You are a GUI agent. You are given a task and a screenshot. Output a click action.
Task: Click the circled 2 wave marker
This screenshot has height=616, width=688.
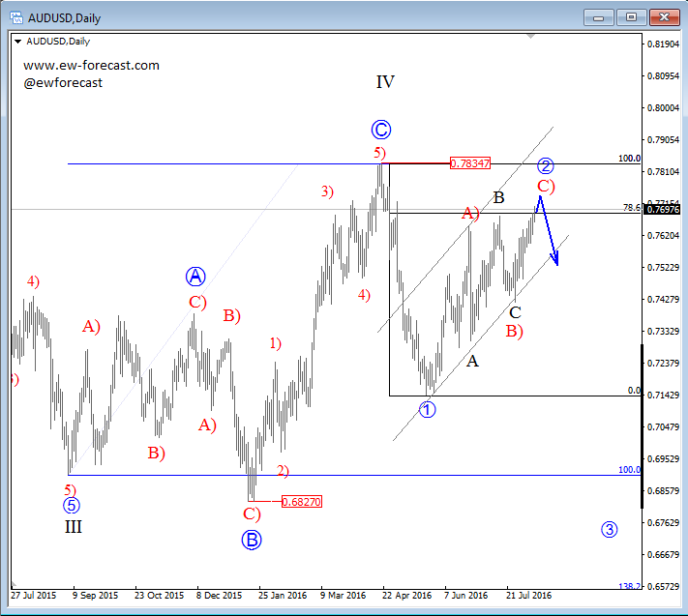[x=545, y=165]
